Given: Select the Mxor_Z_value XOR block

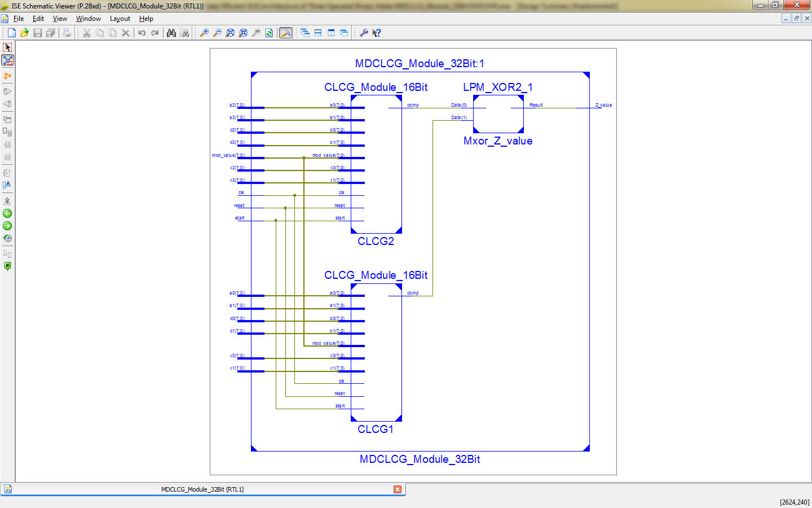Looking at the screenshot, I should coord(498,114).
